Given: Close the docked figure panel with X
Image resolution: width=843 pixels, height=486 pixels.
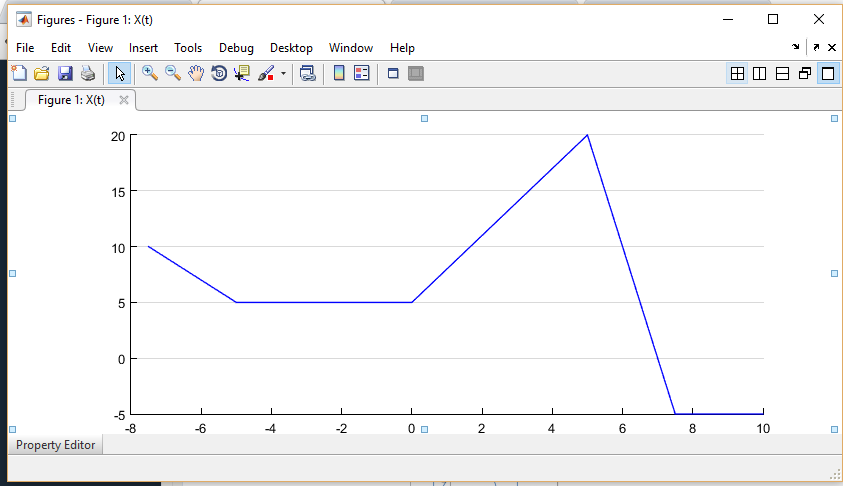Looking at the screenshot, I should [832, 47].
